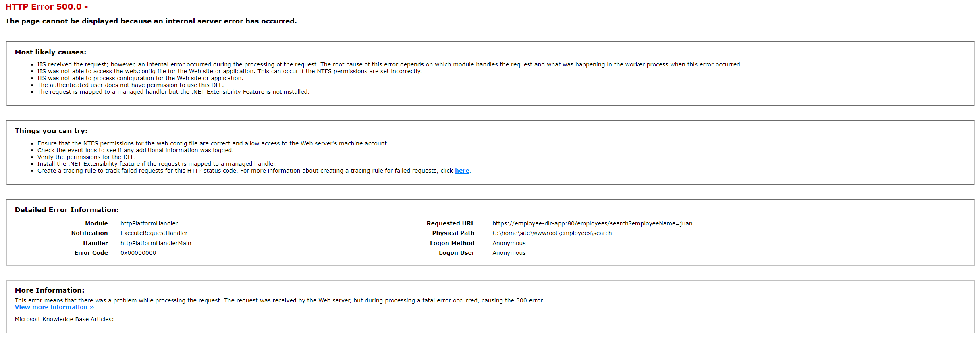
Task: Click the 'Logon Method' field label
Action: [452, 243]
